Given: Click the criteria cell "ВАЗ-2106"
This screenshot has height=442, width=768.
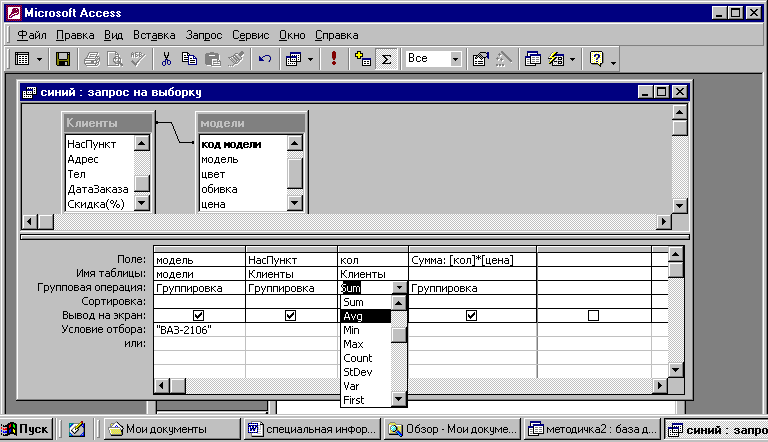Looking at the screenshot, I should pos(199,330).
